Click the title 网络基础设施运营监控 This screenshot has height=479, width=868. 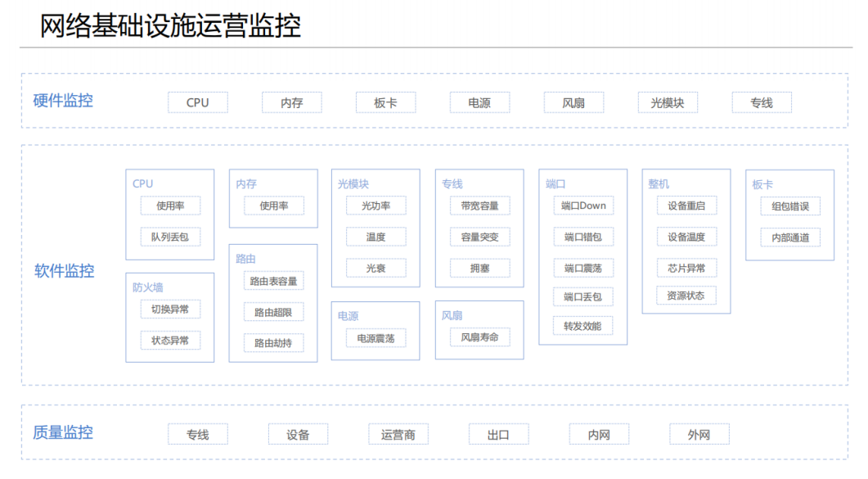click(x=170, y=25)
